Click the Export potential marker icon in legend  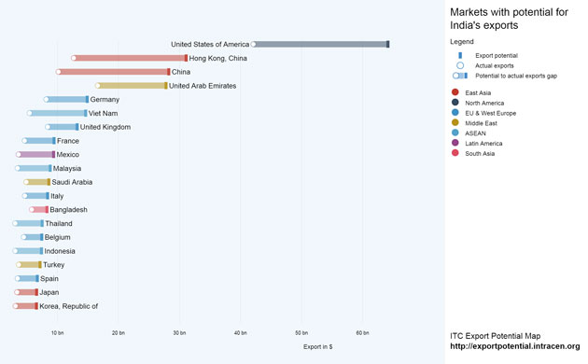pyautogui.click(x=460, y=55)
